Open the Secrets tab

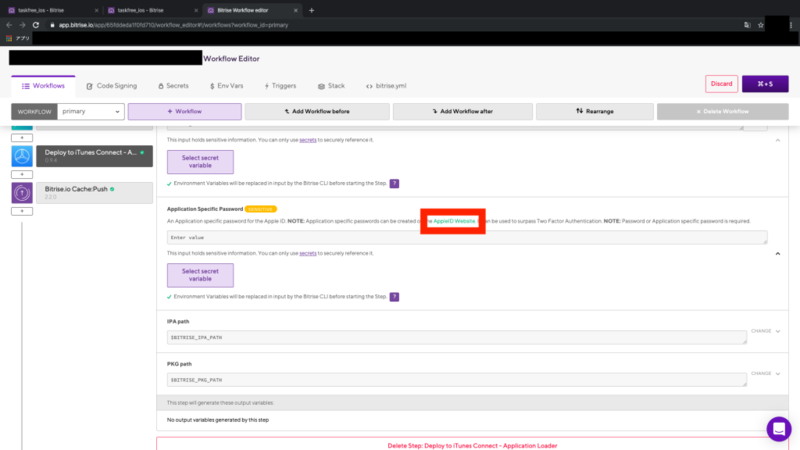click(x=173, y=86)
